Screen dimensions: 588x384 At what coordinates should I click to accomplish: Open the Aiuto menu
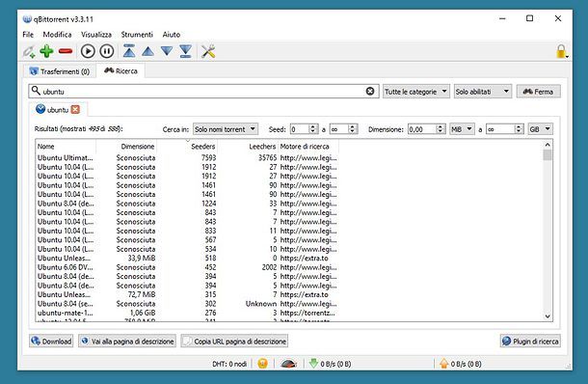coord(172,35)
